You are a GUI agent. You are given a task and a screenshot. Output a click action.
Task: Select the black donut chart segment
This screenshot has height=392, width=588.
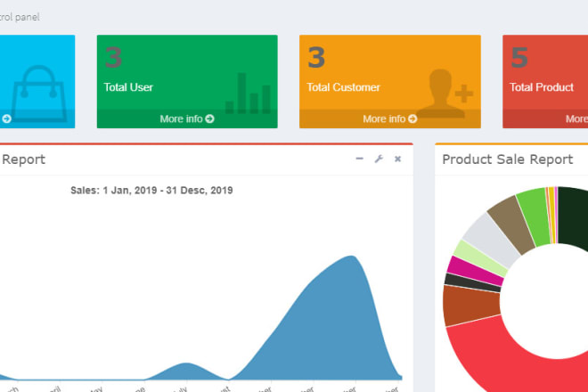(472, 282)
